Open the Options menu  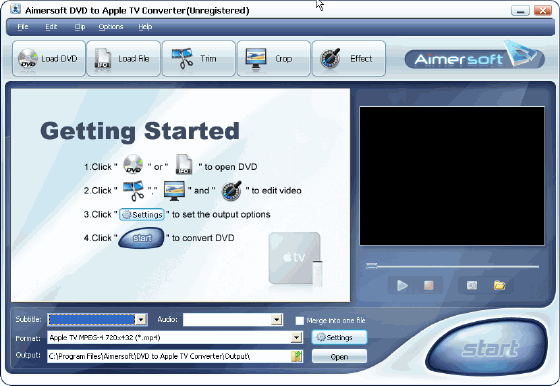(111, 27)
